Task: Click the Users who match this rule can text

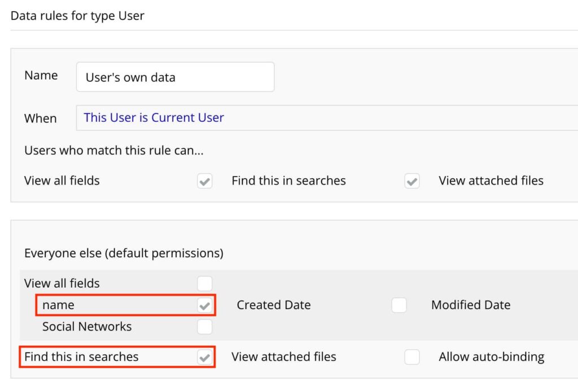Action: [x=114, y=151]
